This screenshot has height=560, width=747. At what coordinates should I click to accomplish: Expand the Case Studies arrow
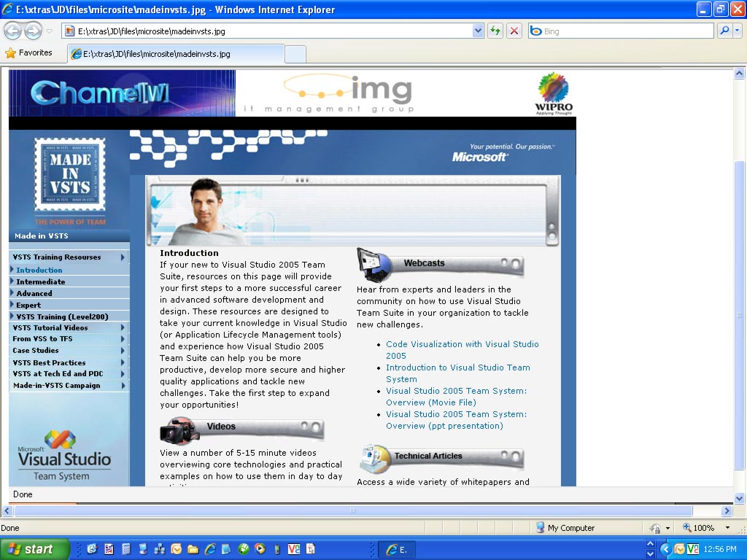(x=123, y=351)
